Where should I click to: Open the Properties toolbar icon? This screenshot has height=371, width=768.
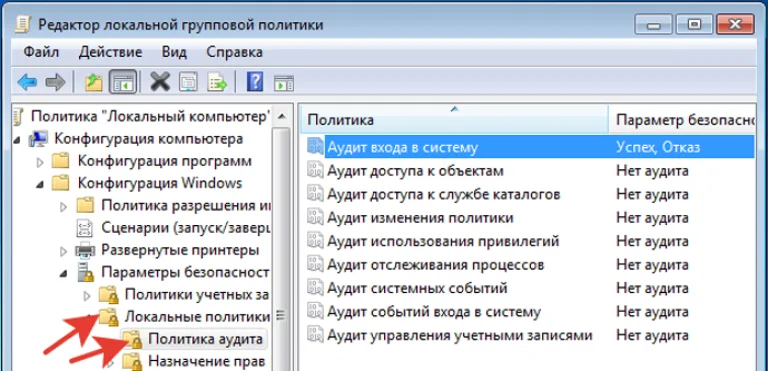[x=188, y=82]
